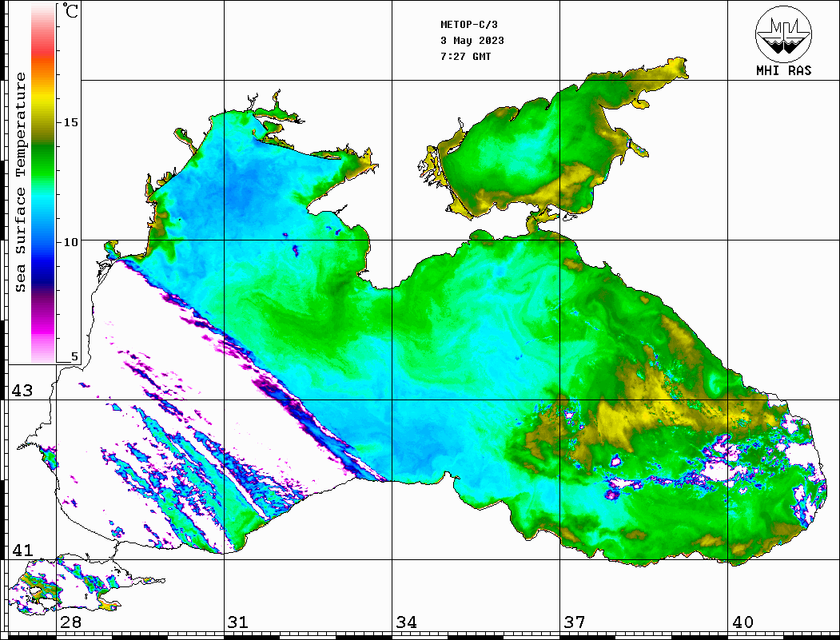Click the longitude label '37'
Screen dimensions: 840x640
575,622
